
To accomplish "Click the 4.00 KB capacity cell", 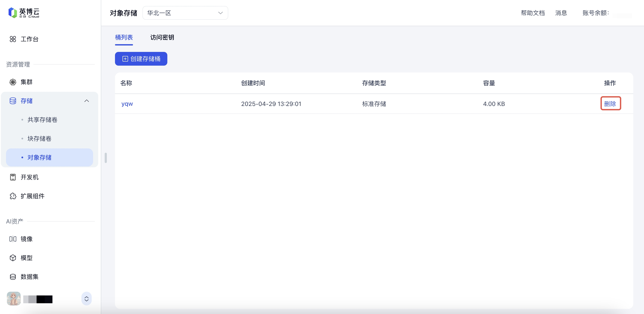I will point(494,104).
